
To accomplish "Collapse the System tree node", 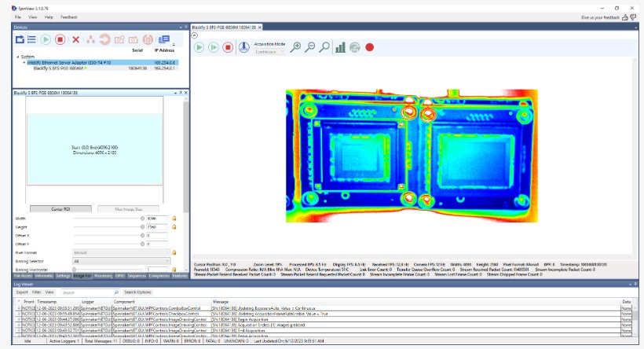I will coord(17,57).
